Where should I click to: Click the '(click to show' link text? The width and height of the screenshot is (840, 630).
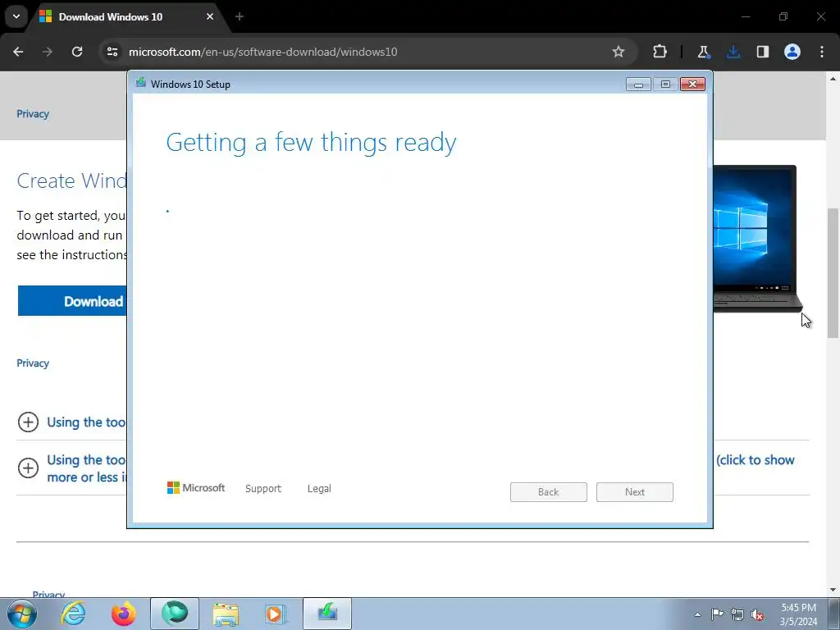coord(756,460)
